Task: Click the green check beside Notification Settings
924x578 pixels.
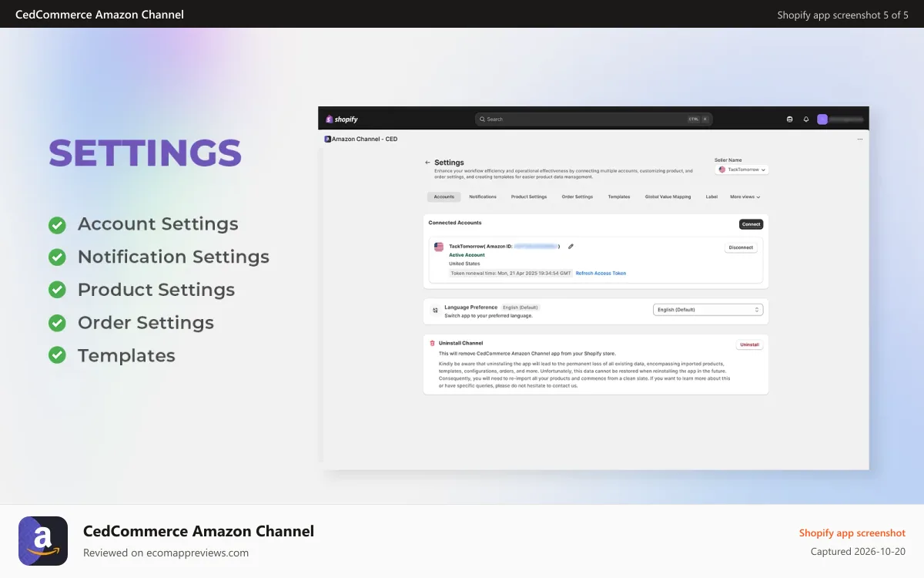Action: pyautogui.click(x=57, y=257)
